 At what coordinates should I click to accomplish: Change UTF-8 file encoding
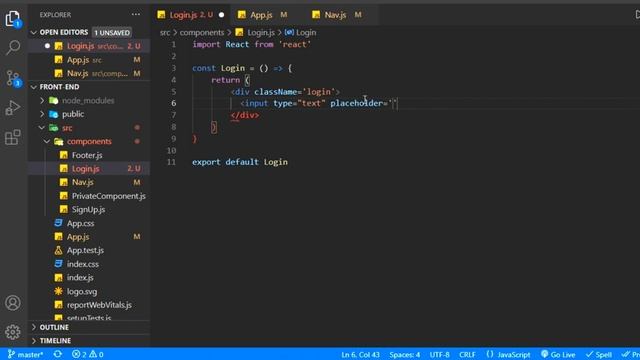tap(439, 354)
